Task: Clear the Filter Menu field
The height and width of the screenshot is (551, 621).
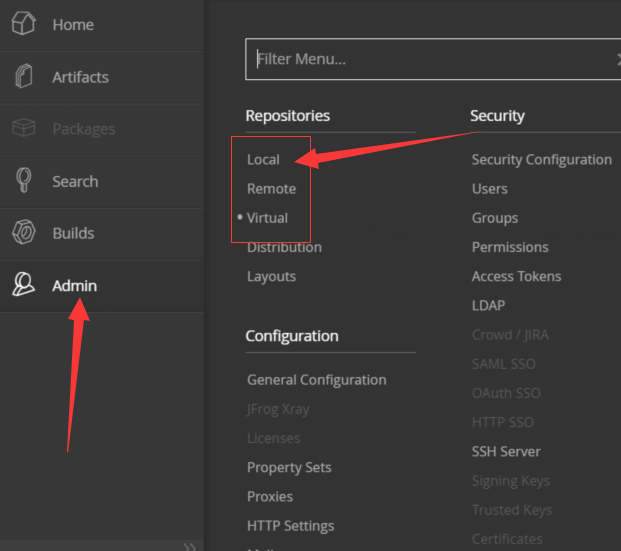Action: point(617,59)
